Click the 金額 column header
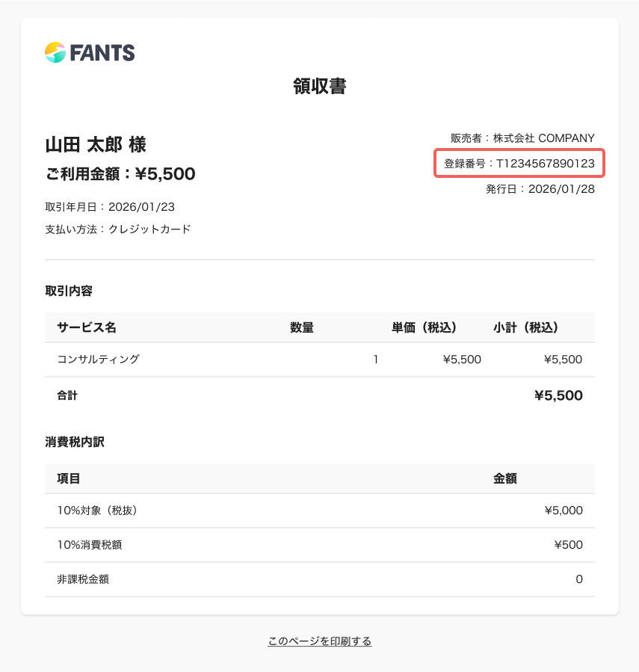The width and height of the screenshot is (639, 672). tap(505, 478)
